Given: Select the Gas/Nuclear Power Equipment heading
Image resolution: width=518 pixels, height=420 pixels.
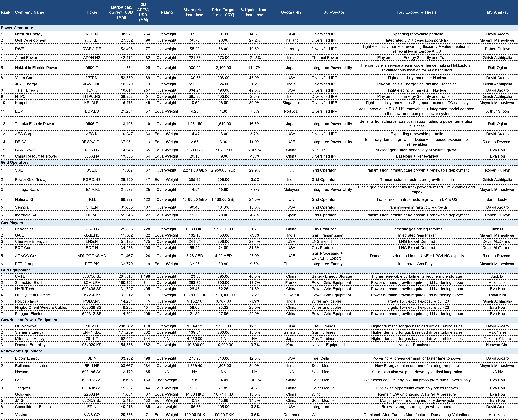Looking at the screenshot, I should click(x=29, y=320).
